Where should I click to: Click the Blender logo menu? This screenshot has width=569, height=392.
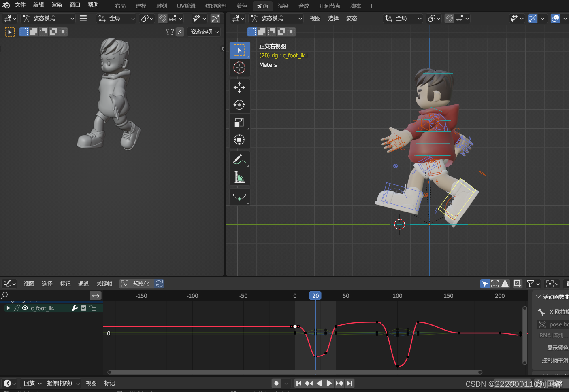6,5
